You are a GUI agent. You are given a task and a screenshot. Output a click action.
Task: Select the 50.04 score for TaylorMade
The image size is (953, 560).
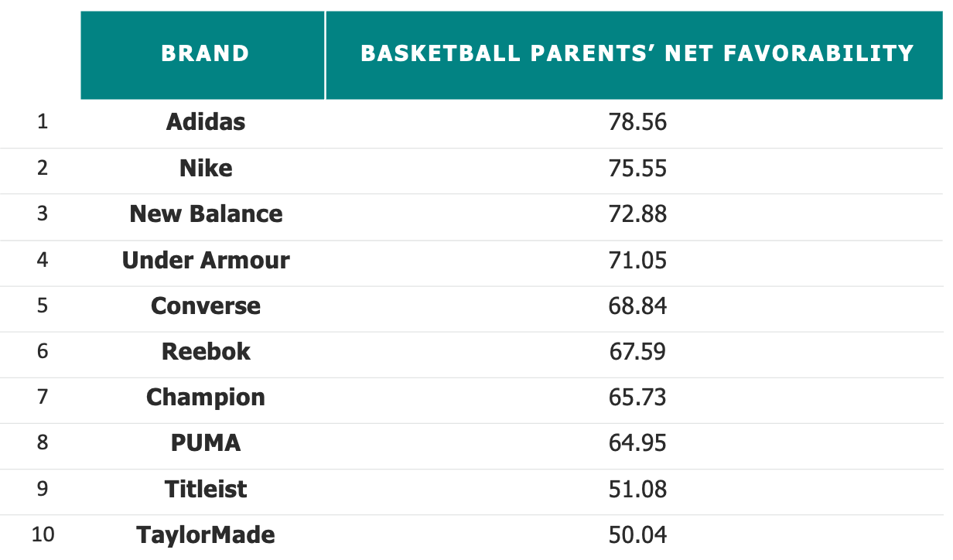coord(637,535)
